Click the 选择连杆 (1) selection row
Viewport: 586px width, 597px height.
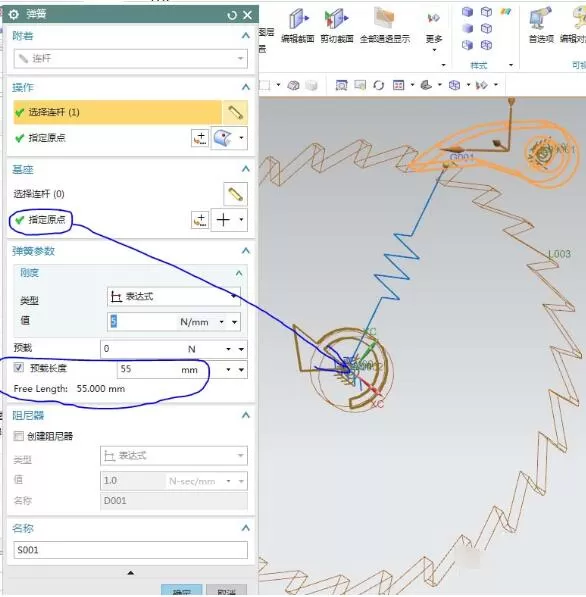click(117, 112)
